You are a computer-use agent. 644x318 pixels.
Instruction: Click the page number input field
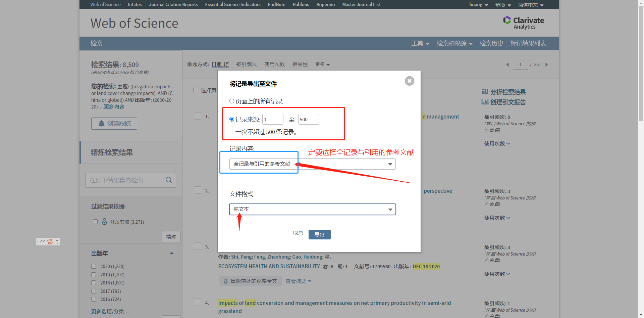click(x=521, y=64)
